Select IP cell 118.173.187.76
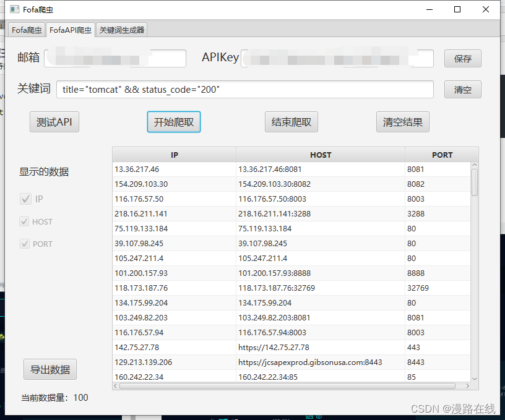Viewport: 505px width, 420px height. click(175, 288)
